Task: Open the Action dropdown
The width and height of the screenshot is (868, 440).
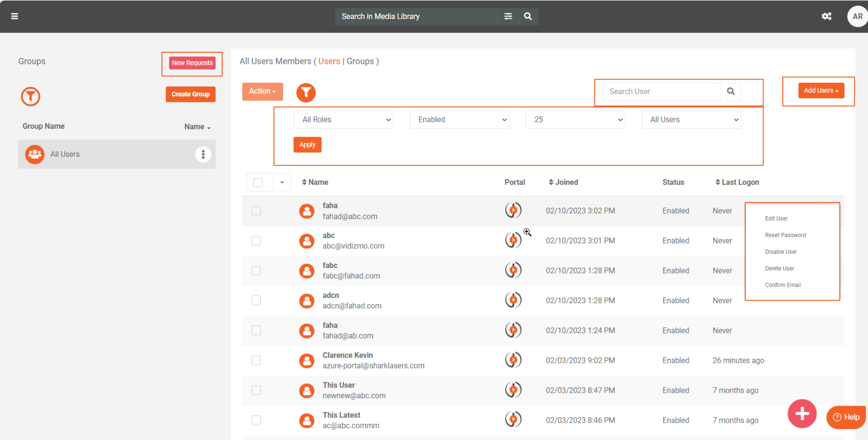Action: pos(262,91)
